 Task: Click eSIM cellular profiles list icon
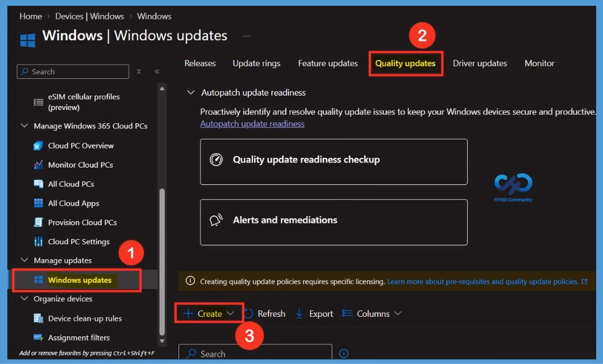[38, 102]
